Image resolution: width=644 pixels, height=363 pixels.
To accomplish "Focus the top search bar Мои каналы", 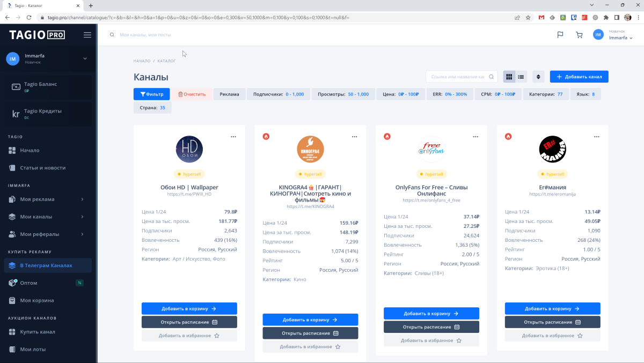I will 145,35.
